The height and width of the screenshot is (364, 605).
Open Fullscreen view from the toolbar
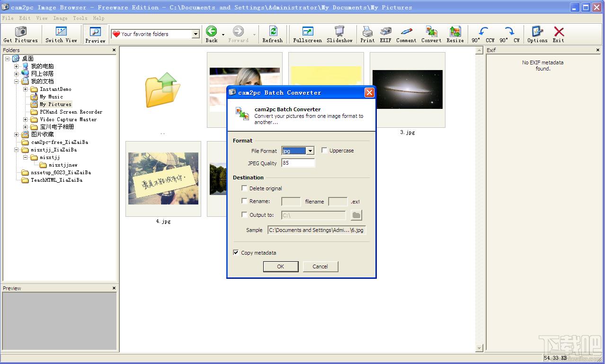point(307,31)
